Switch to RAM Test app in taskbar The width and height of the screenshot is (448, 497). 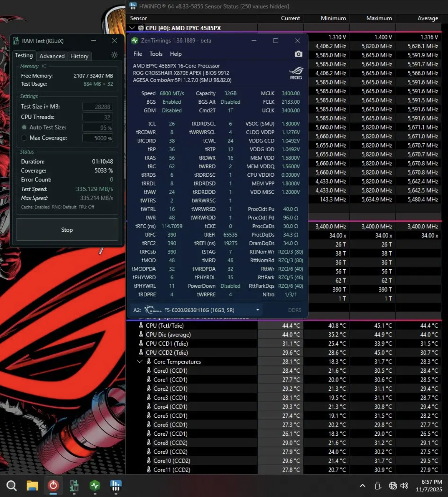pyautogui.click(x=74, y=486)
